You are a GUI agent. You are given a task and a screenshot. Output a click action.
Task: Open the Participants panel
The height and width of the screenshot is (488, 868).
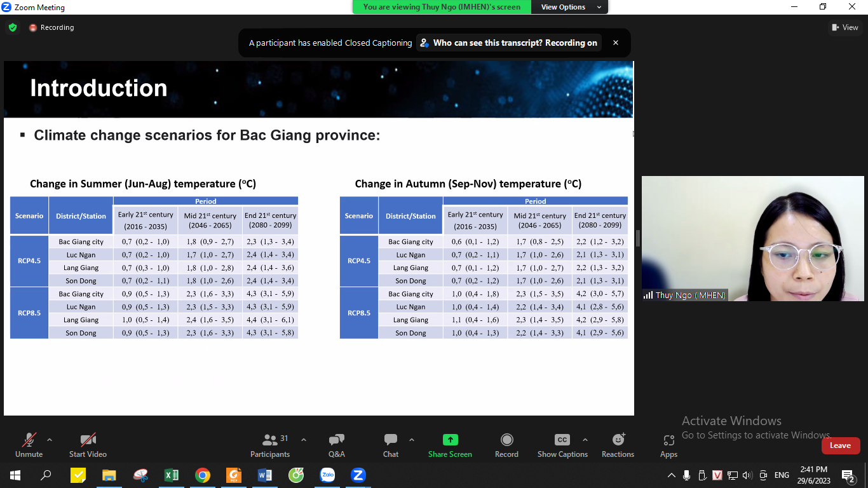[270, 445]
